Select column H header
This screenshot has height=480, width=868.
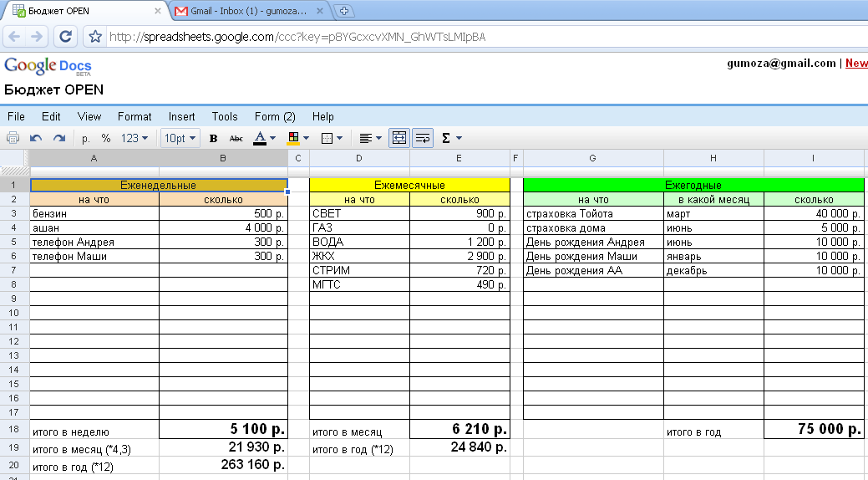point(713,159)
